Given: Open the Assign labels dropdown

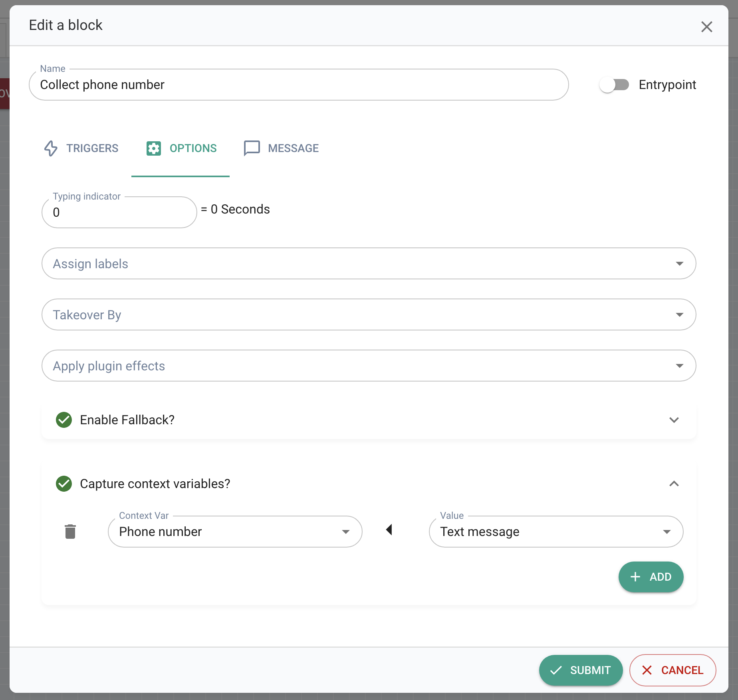Looking at the screenshot, I should point(679,264).
